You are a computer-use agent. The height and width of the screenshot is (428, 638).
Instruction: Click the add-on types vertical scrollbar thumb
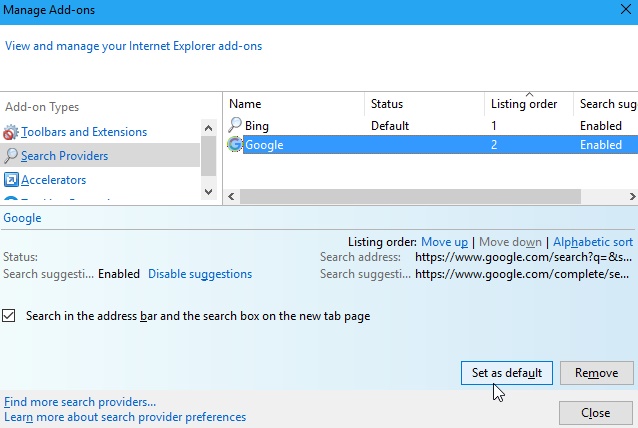(208, 156)
